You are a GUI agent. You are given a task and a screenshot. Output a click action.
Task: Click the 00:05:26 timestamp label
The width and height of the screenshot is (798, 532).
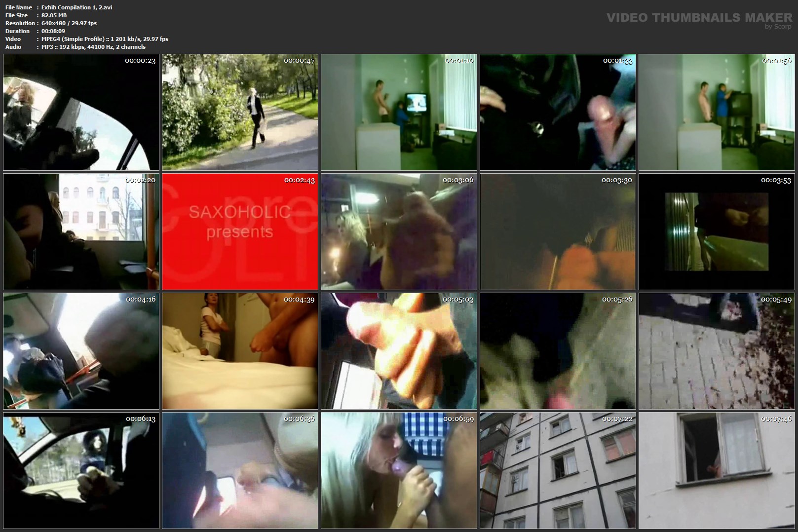[x=617, y=300]
